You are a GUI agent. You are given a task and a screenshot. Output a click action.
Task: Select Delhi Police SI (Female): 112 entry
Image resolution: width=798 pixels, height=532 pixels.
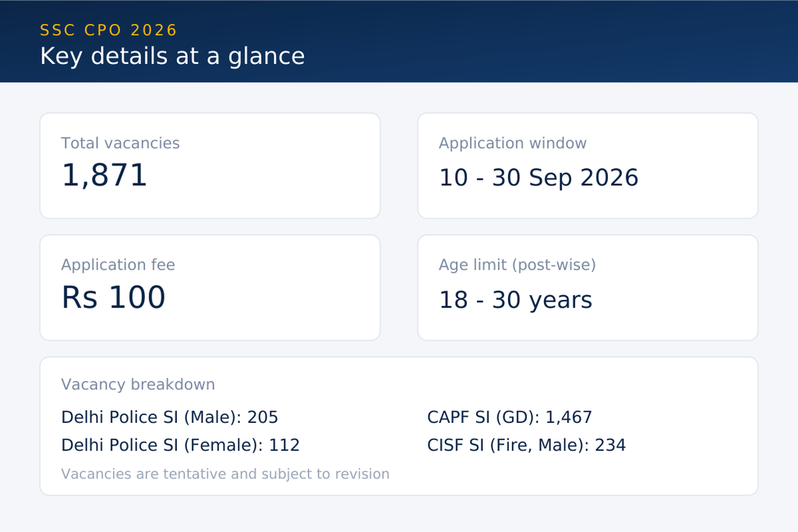point(180,446)
